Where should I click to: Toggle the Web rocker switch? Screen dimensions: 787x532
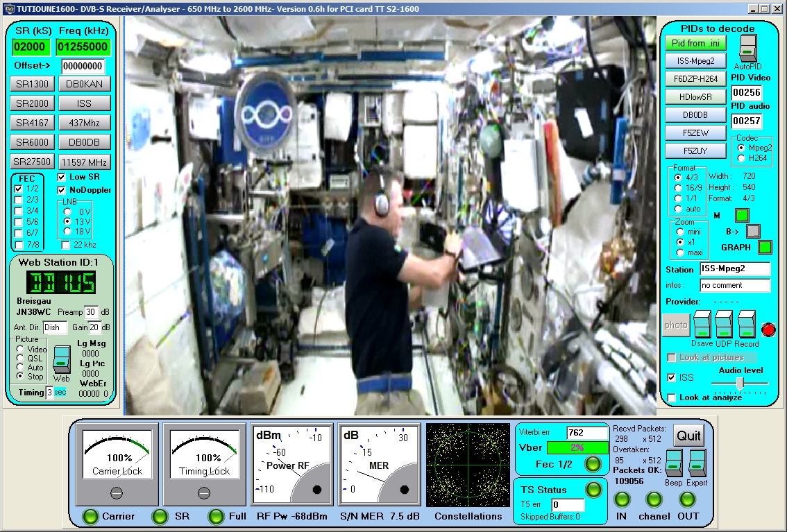click(x=62, y=359)
